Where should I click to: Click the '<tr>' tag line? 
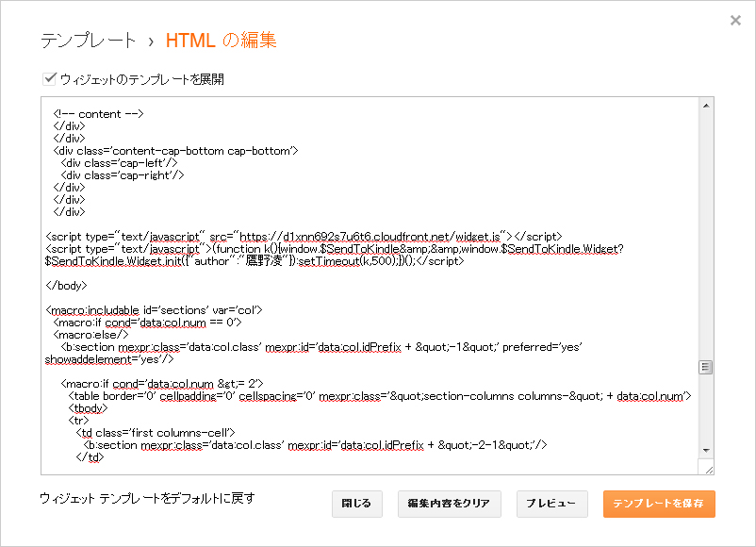[78, 421]
